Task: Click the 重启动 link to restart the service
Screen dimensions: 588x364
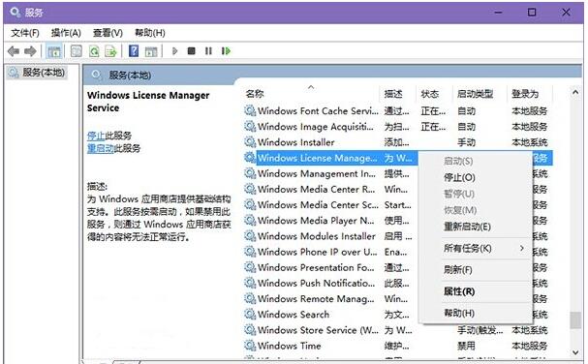Action: 101,148
